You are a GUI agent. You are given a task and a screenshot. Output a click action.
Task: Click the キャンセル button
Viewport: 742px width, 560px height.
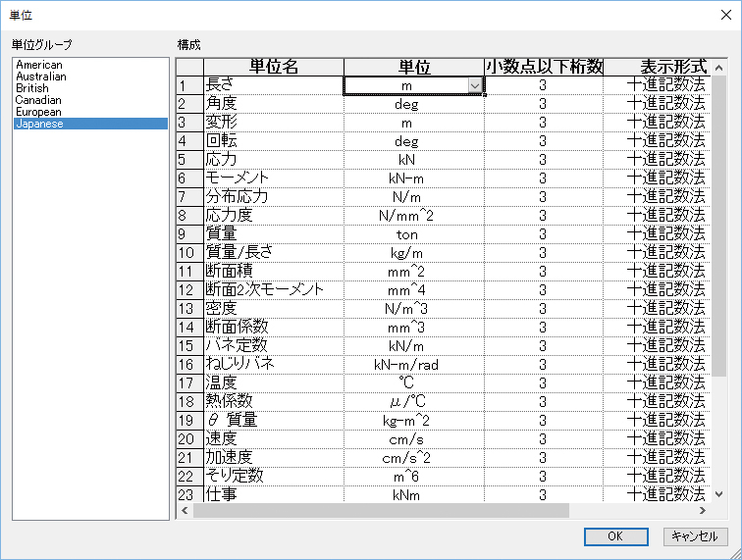695,536
